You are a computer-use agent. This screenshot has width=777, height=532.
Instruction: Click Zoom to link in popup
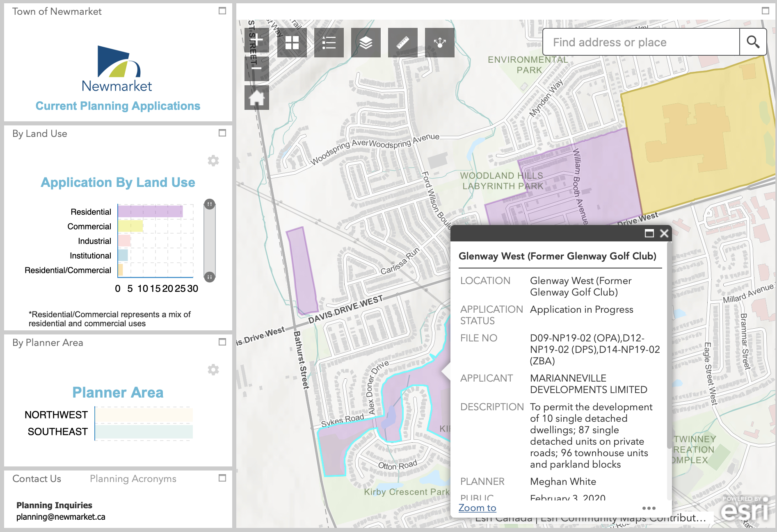[477, 508]
